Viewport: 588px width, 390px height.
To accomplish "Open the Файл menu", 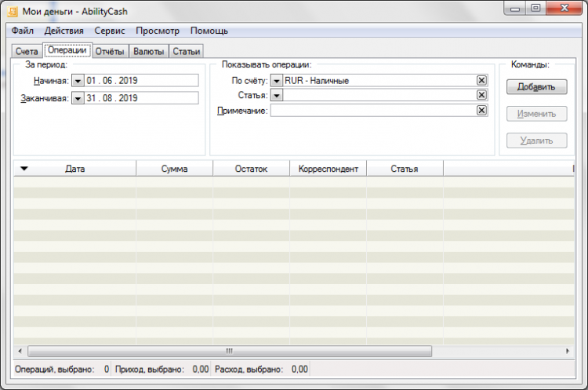I will tap(23, 31).
